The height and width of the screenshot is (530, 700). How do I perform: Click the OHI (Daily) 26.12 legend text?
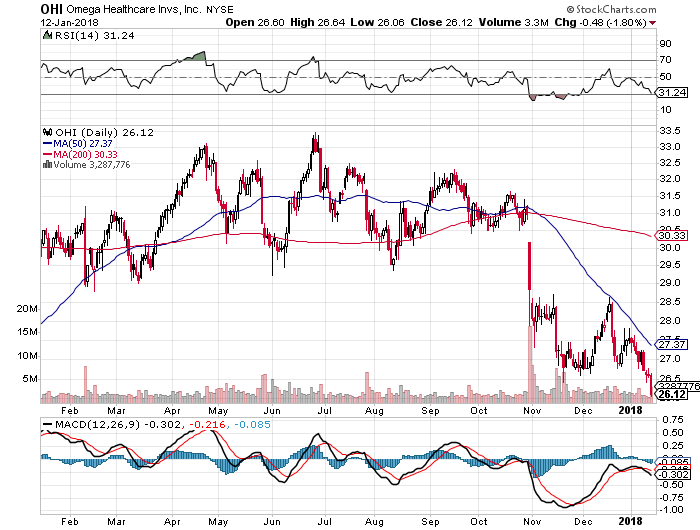(104, 133)
